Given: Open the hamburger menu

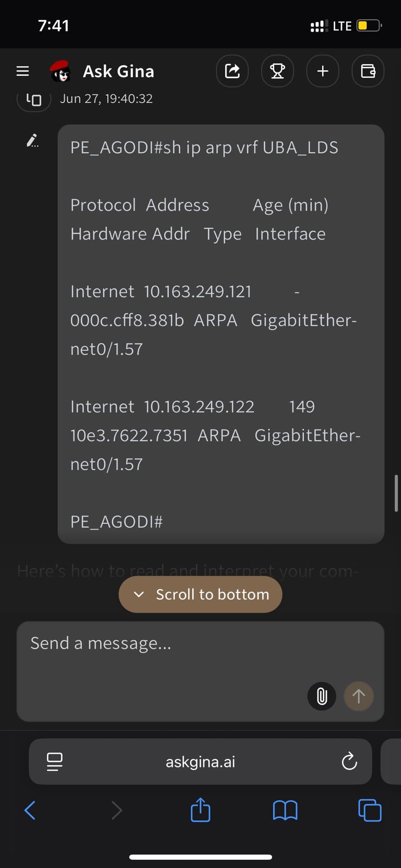Looking at the screenshot, I should point(23,71).
